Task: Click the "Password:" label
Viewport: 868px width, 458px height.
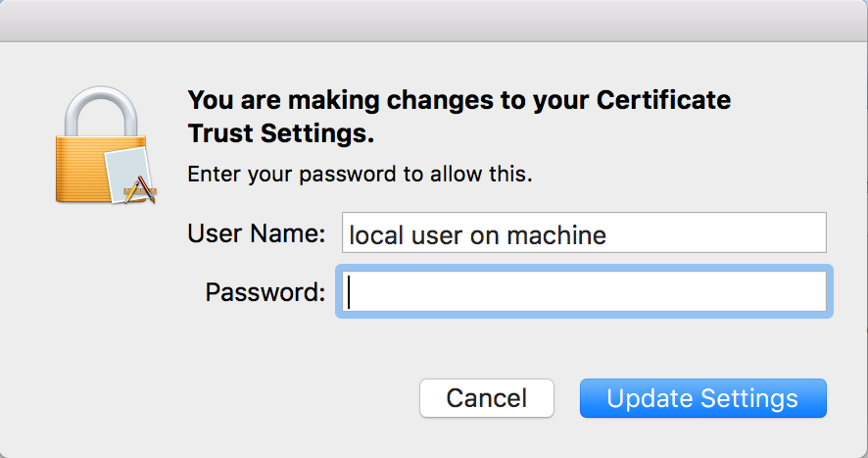Action: coord(265,291)
